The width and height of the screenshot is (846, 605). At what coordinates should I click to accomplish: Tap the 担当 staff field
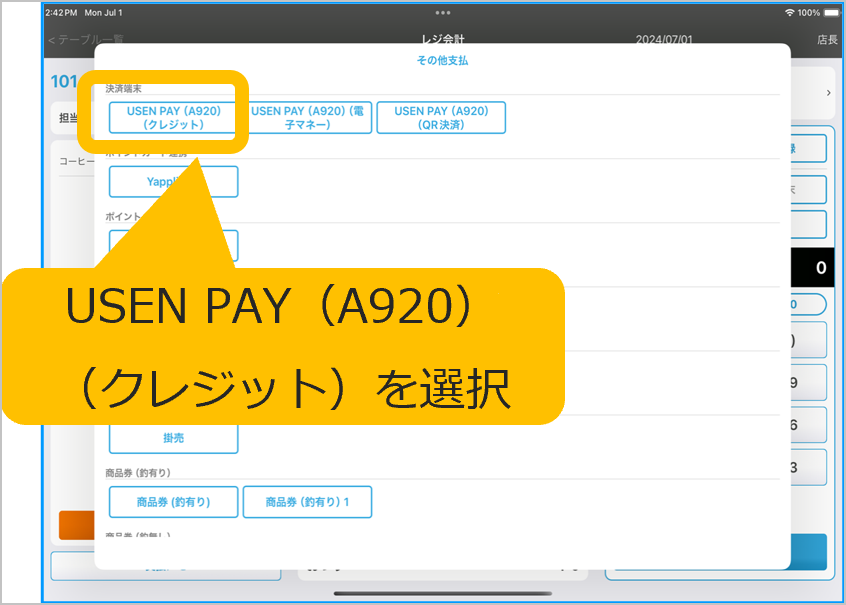[x=68, y=118]
